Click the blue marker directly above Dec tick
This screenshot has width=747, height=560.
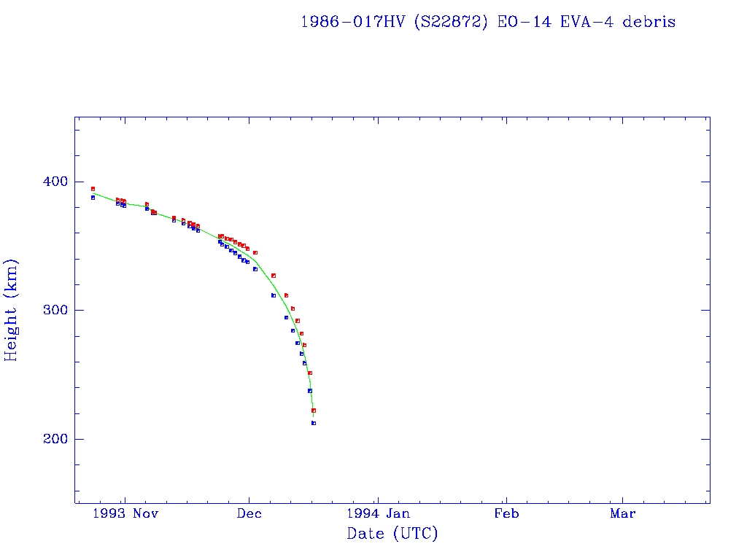coord(248,262)
